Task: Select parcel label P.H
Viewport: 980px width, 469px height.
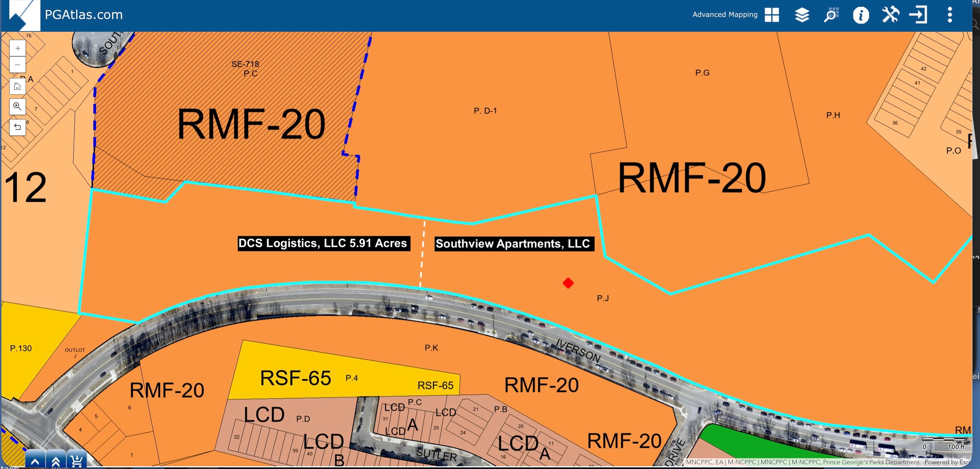Action: (833, 115)
